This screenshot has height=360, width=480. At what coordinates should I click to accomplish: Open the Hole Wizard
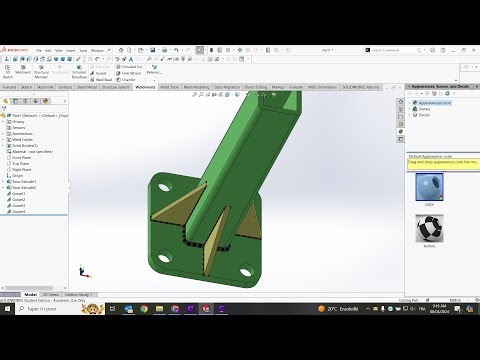129,73
